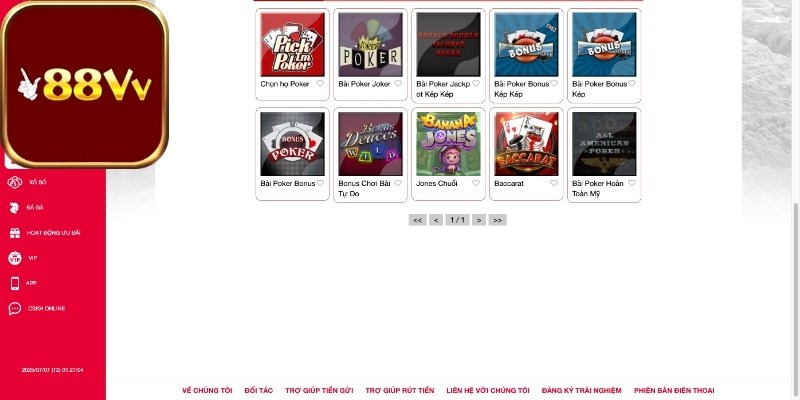Open the Xổ Số lottery sidebar icon
The image size is (800, 400).
pyautogui.click(x=15, y=182)
